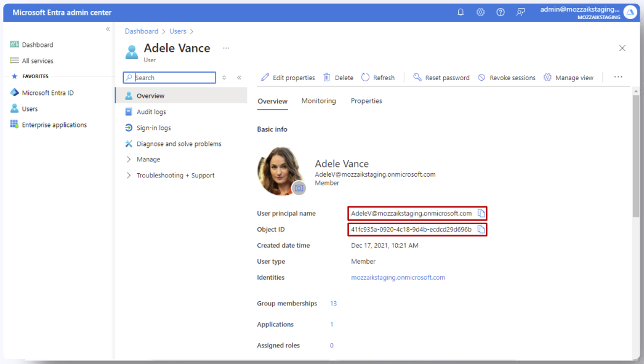Click the Created date time value
Screen dimensions: 644x364
pos(384,245)
